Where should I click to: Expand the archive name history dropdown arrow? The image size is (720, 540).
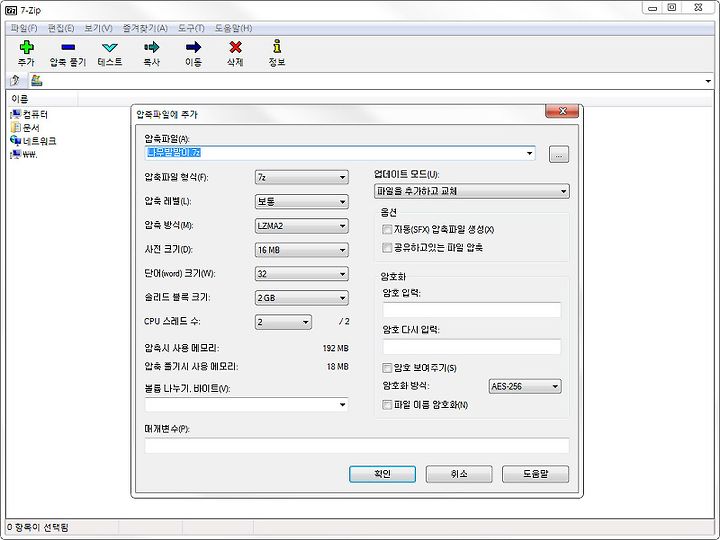coord(529,153)
